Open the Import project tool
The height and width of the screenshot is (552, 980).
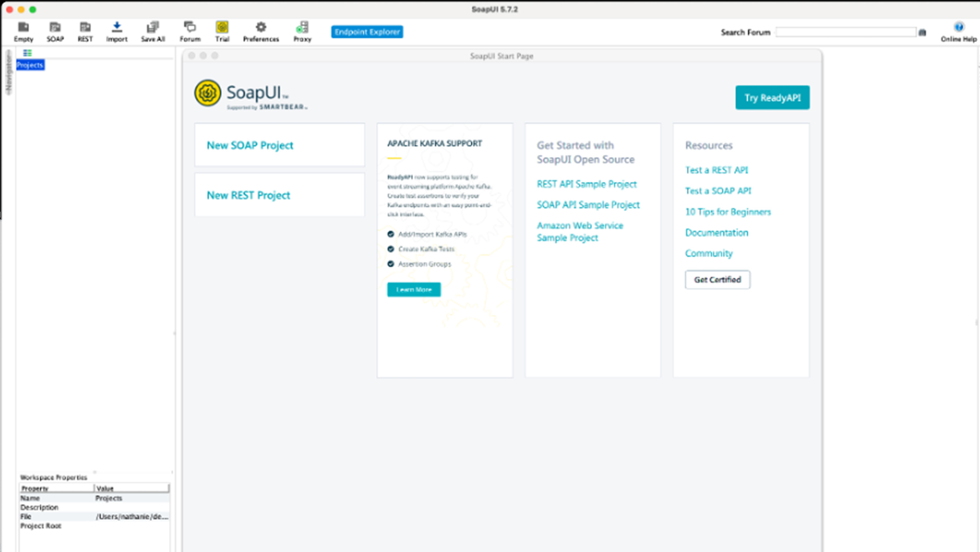117,31
